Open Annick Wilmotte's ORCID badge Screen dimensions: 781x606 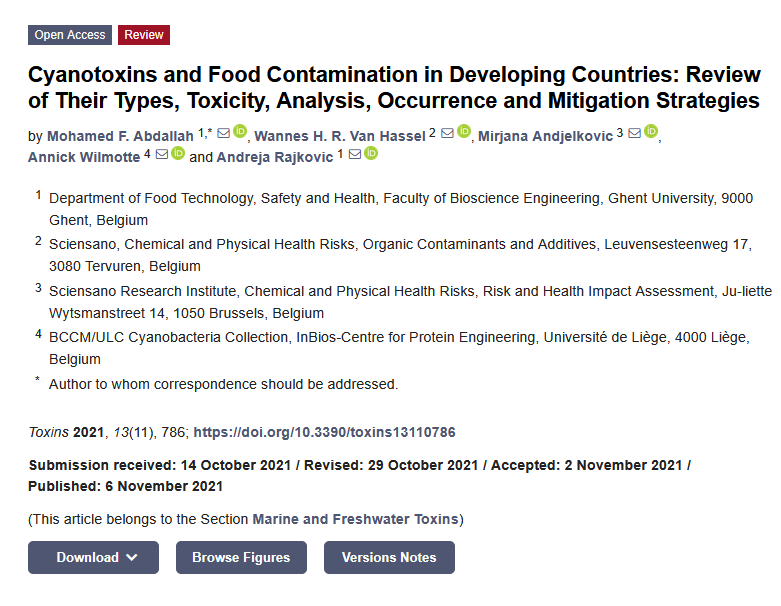tap(178, 154)
